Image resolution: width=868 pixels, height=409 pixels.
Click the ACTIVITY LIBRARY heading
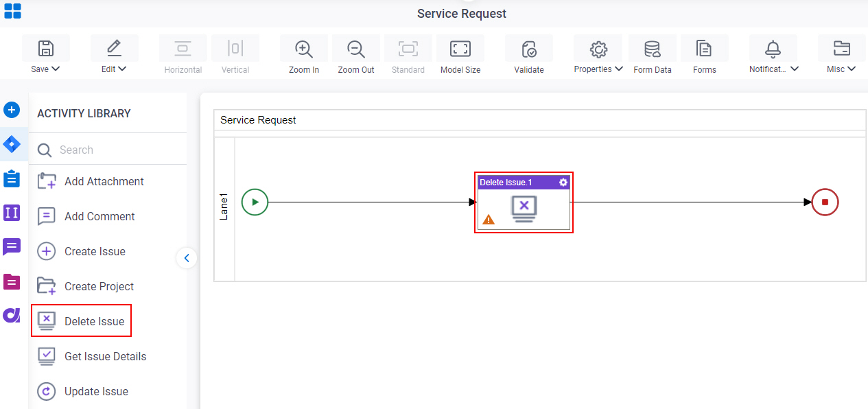point(84,113)
